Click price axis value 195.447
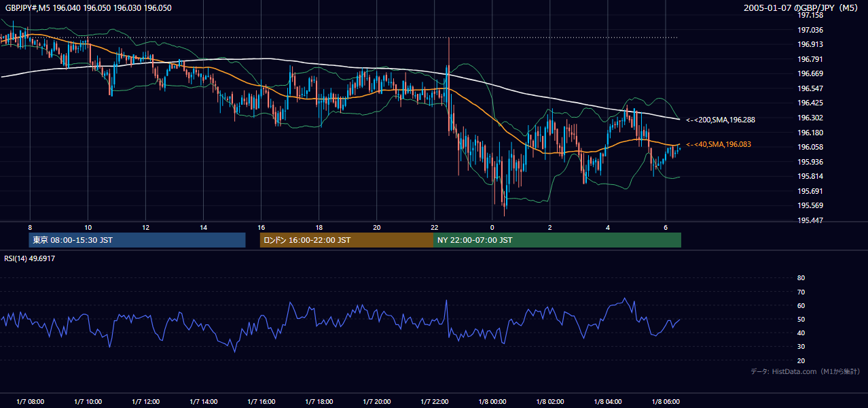The width and height of the screenshot is (868, 408). (x=810, y=220)
